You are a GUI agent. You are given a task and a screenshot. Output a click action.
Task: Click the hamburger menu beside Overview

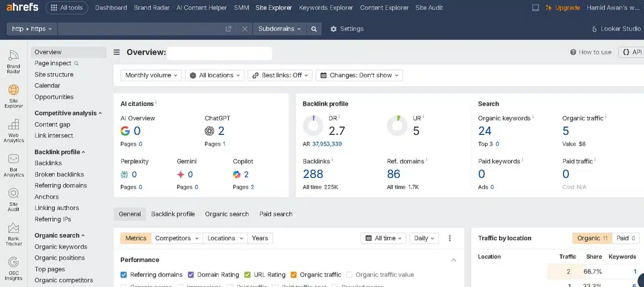coord(116,52)
